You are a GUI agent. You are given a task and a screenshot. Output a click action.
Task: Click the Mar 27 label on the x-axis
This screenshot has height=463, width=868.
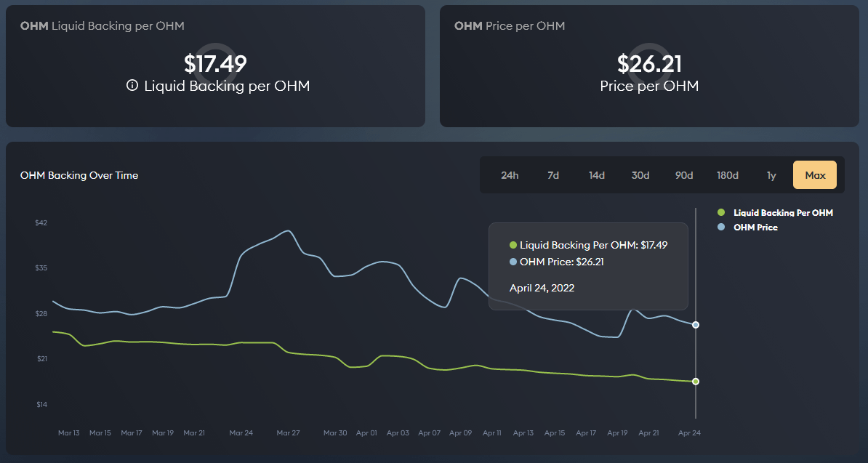click(289, 433)
